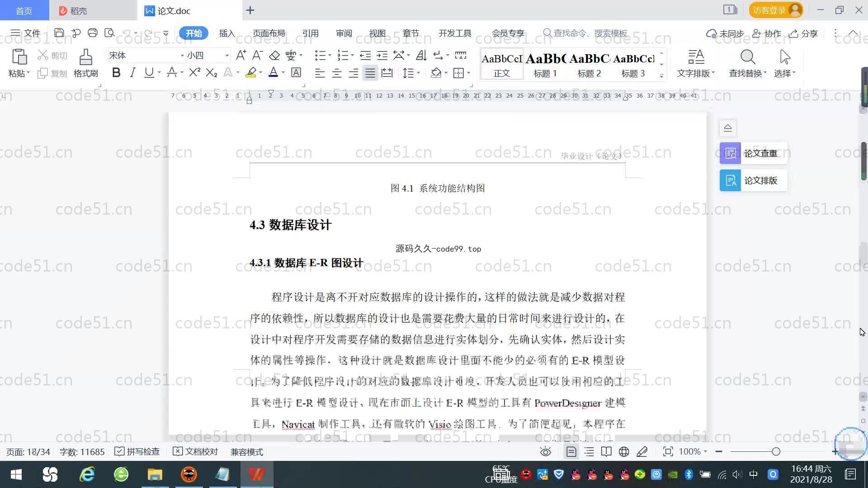This screenshot has width=868, height=488.
Task: Open the 页面布局 ribbon tab
Action: pos(269,33)
